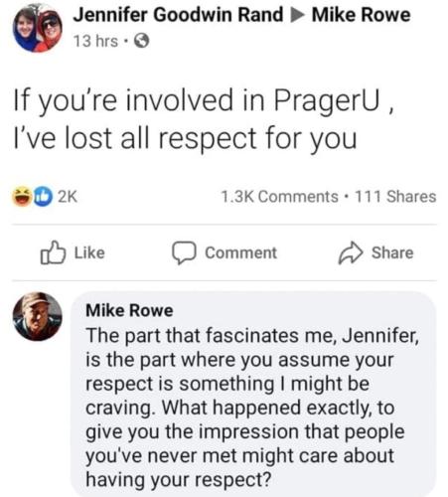Open Jennifer Goodwin Rand's profile picture

(38, 28)
